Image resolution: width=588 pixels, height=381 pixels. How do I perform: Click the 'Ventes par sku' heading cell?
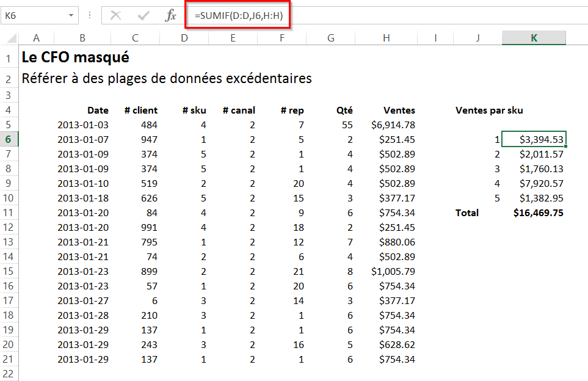point(489,111)
